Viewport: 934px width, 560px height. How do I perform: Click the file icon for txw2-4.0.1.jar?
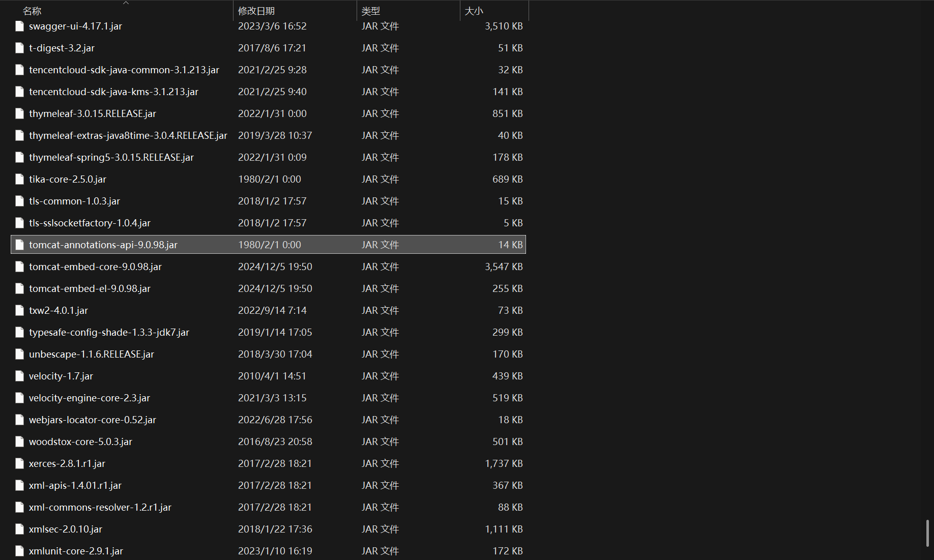[x=20, y=310]
